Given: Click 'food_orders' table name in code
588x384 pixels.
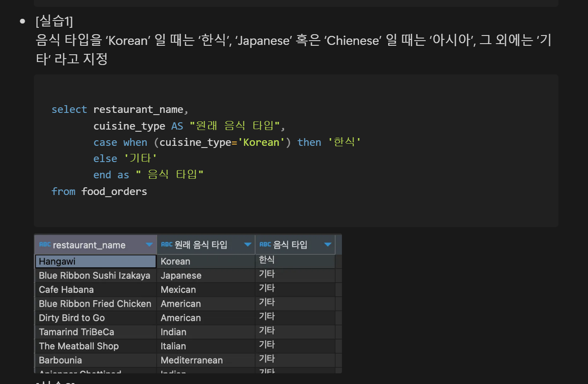Looking at the screenshot, I should pos(114,192).
